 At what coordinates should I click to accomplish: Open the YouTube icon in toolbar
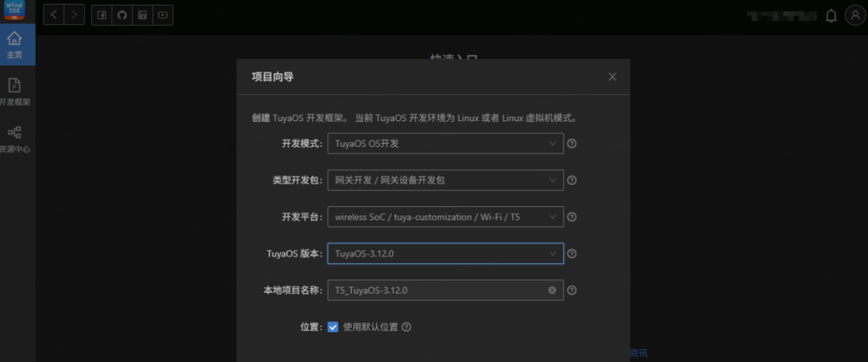[162, 15]
